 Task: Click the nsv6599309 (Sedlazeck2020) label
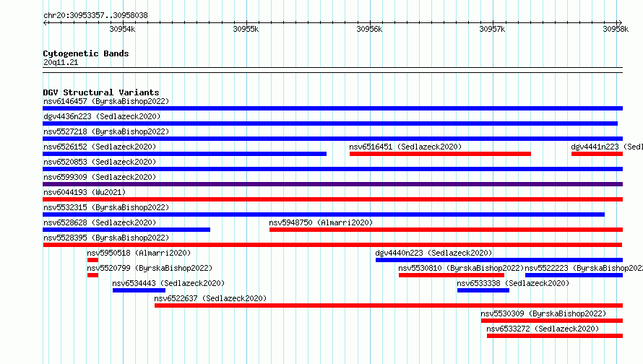point(100,177)
